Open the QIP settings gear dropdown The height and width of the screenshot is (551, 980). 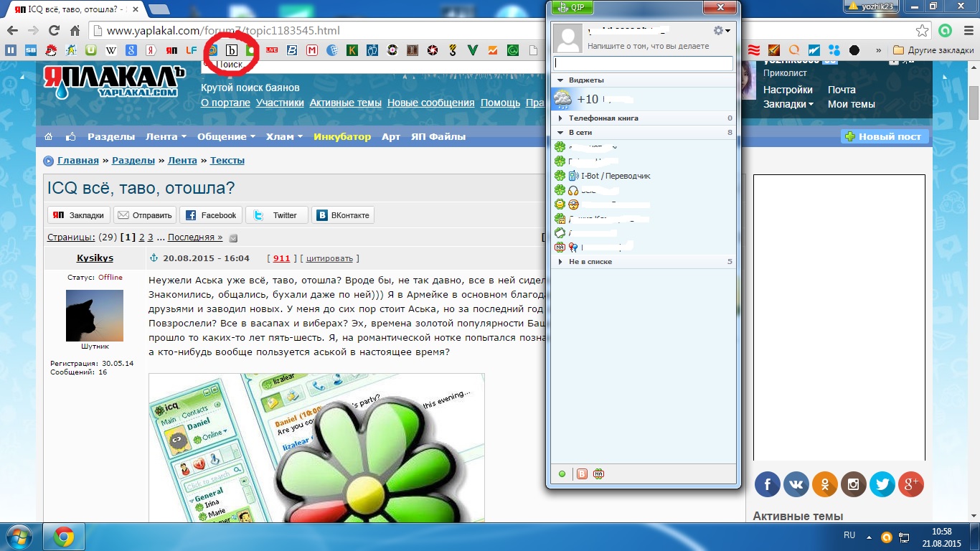pyautogui.click(x=722, y=31)
